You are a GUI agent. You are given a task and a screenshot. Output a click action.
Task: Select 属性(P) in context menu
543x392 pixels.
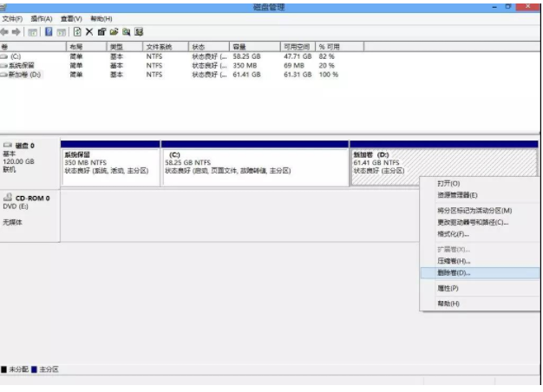[x=448, y=288]
